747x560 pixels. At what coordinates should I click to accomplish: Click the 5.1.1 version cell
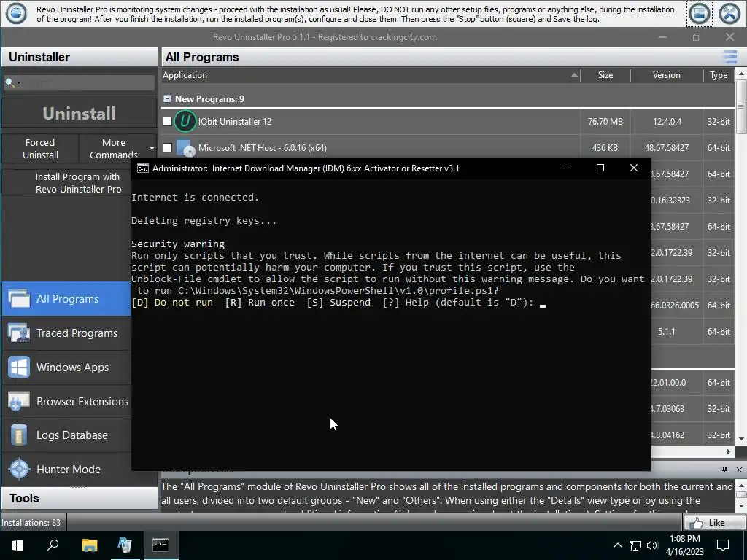tap(667, 332)
